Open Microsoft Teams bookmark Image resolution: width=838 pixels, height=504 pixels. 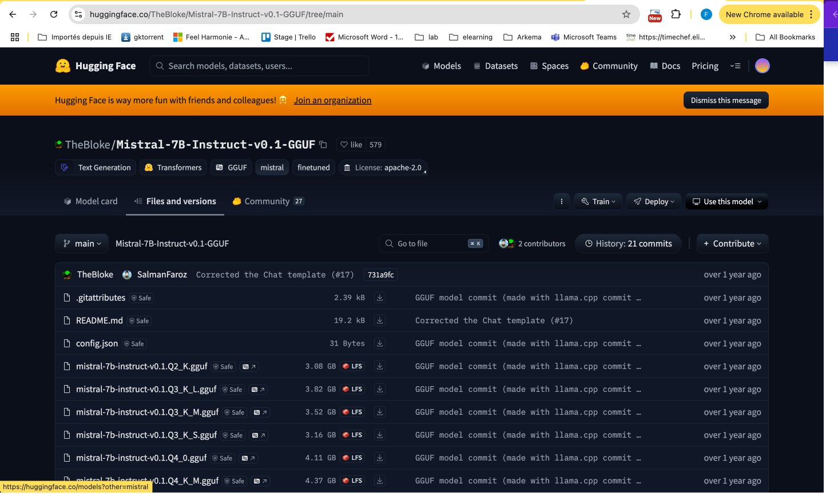583,37
